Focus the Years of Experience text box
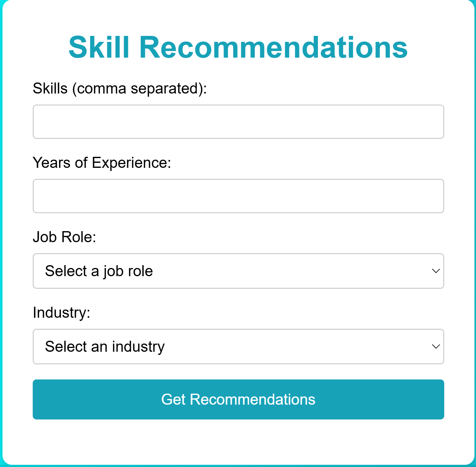Image resolution: width=476 pixels, height=467 pixels. tap(238, 196)
